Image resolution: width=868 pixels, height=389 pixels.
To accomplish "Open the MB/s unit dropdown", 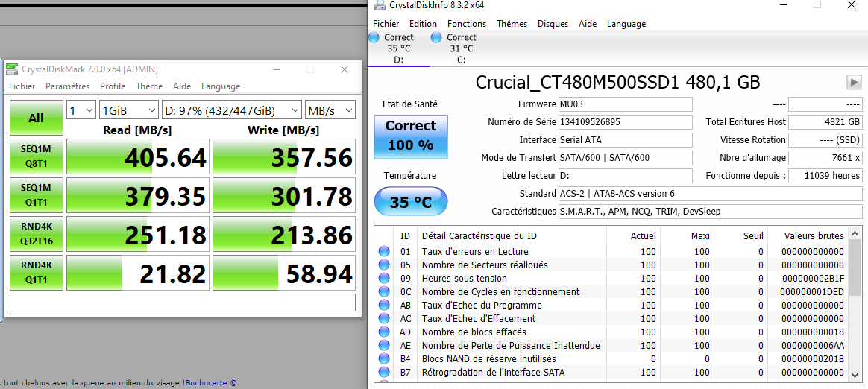I will [330, 110].
